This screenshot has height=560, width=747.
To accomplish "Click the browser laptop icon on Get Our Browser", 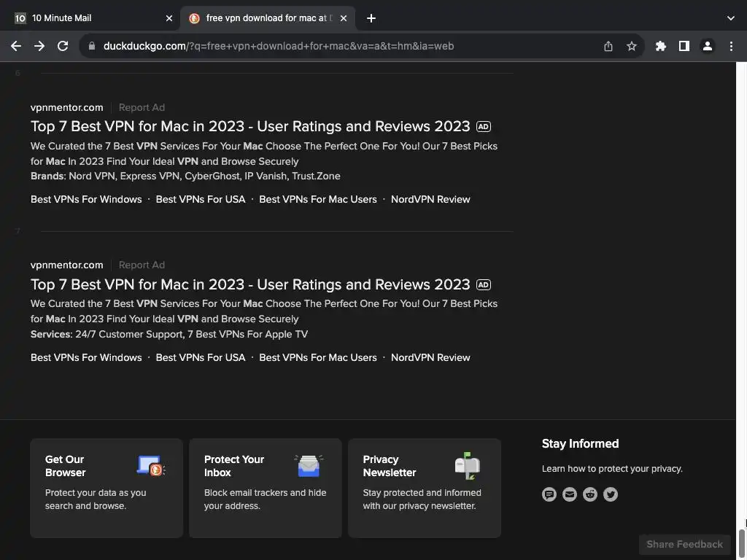I will point(151,466).
